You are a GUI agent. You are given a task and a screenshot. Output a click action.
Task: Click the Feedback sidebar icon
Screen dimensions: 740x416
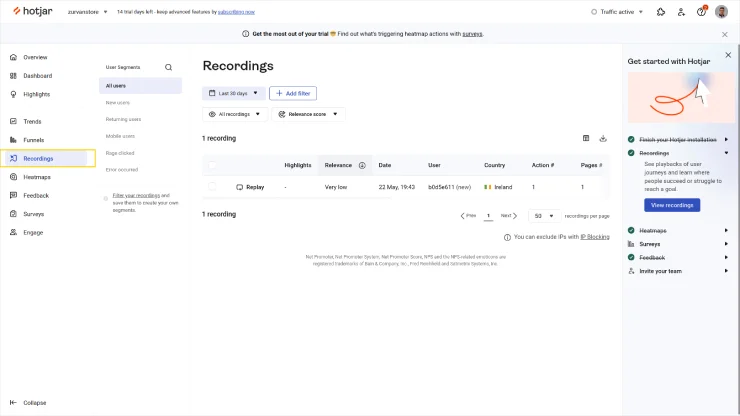13,195
